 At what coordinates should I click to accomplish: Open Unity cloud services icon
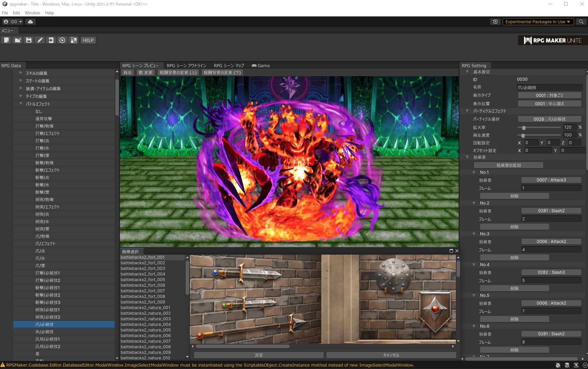coord(30,22)
